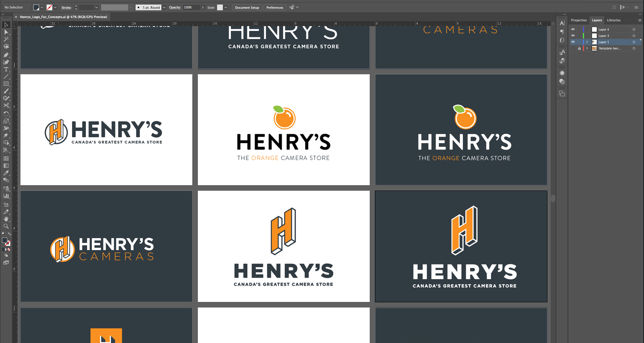The image size is (644, 343).
Task: Open the Paragraph Styles panel icon
Action: pyautogui.click(x=562, y=61)
